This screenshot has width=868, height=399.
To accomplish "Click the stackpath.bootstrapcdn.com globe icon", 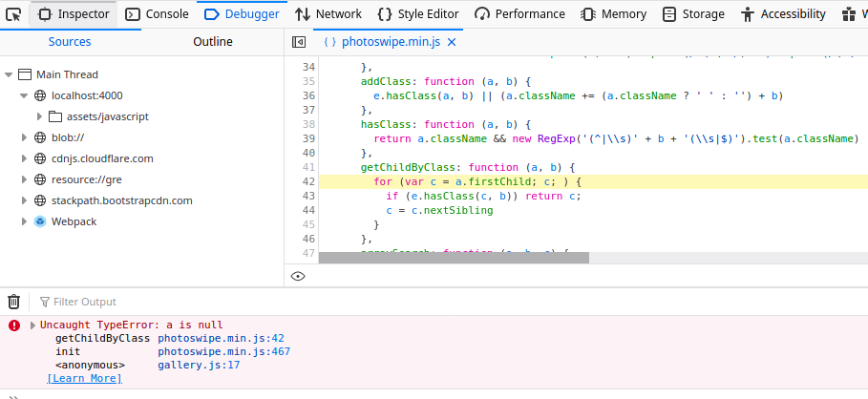I will 40,200.
